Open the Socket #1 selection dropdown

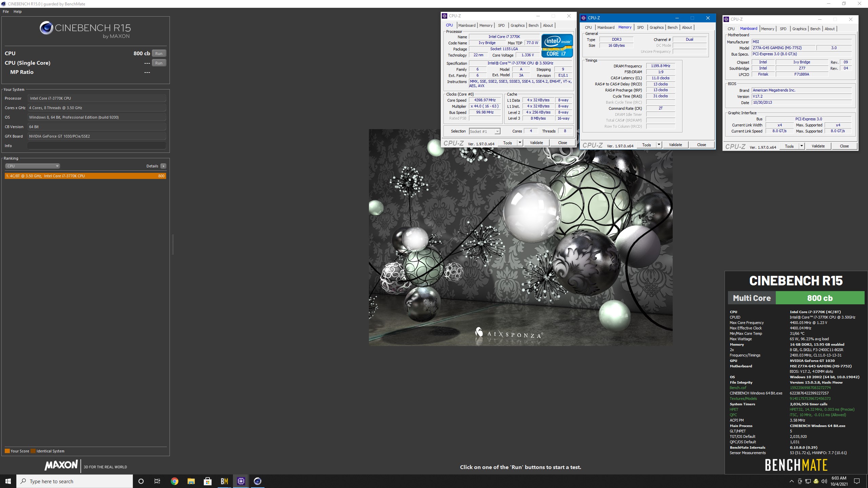[485, 131]
